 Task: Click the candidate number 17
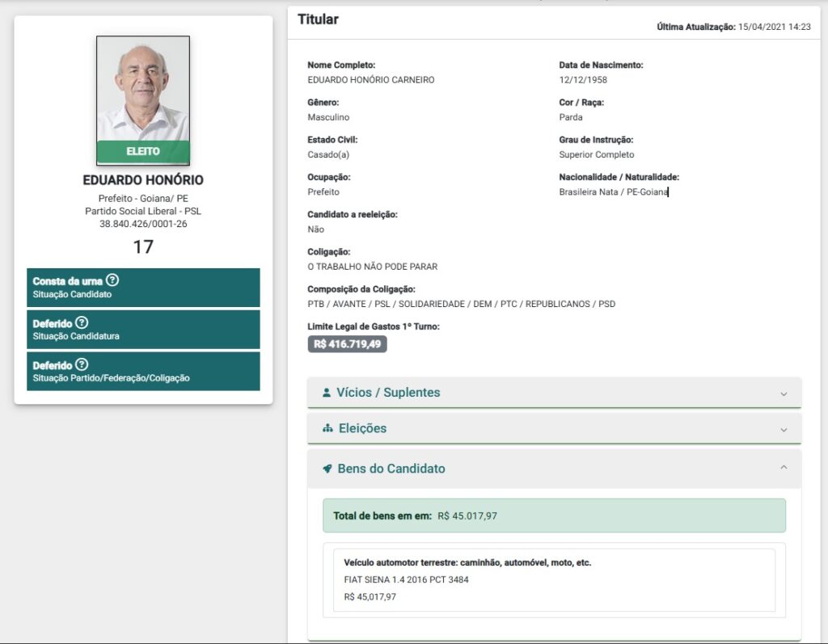[143, 247]
